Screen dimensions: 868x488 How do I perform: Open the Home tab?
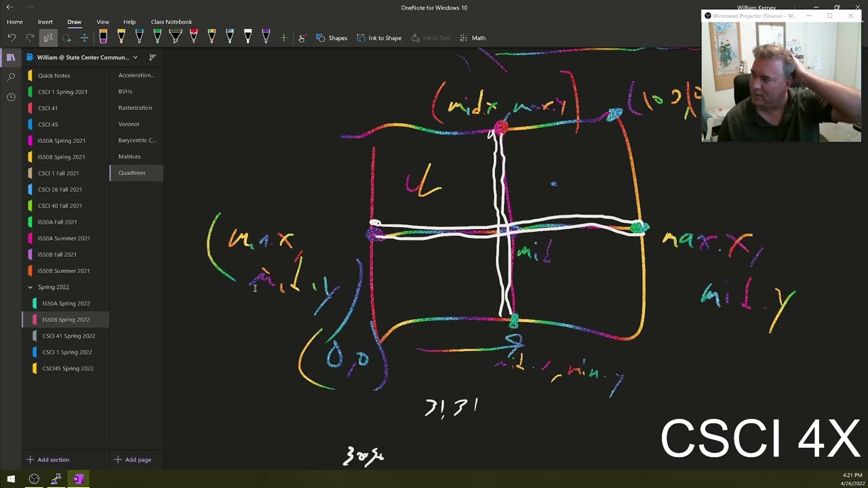15,22
